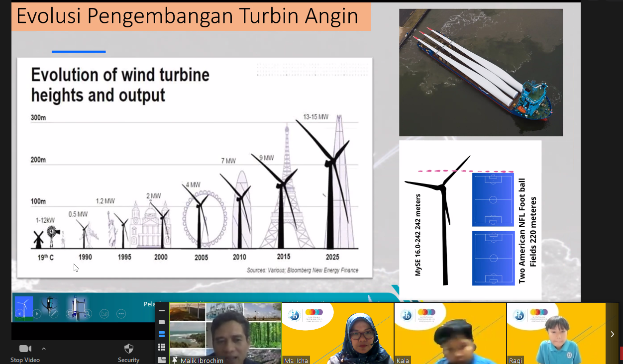Switch video panel to grid view
The height and width of the screenshot is (364, 623).
162,347
